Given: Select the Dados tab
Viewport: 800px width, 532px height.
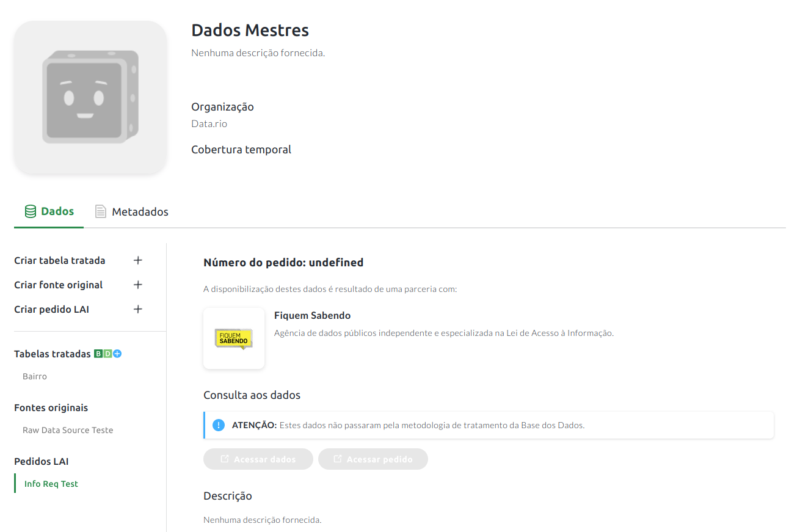Looking at the screenshot, I should (49, 211).
